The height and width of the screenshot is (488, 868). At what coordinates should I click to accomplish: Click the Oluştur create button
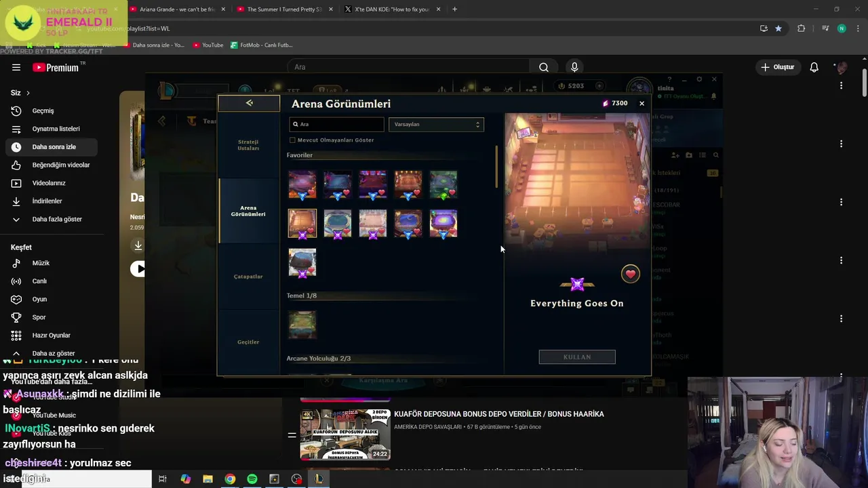[x=777, y=67]
